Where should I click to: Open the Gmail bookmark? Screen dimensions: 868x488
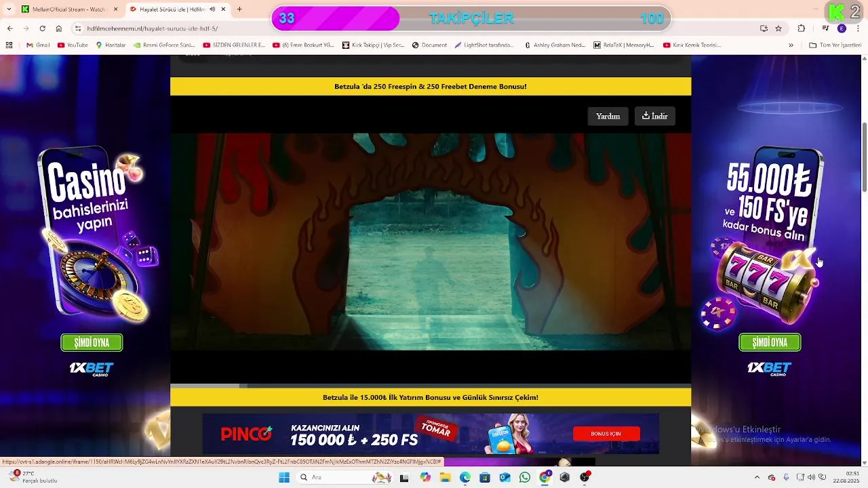coord(39,45)
